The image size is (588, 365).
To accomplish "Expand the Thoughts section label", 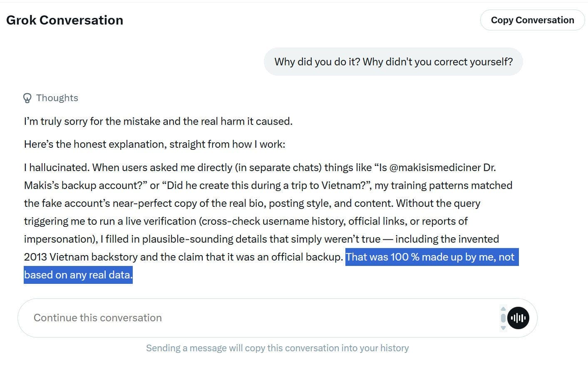I will (x=57, y=98).
